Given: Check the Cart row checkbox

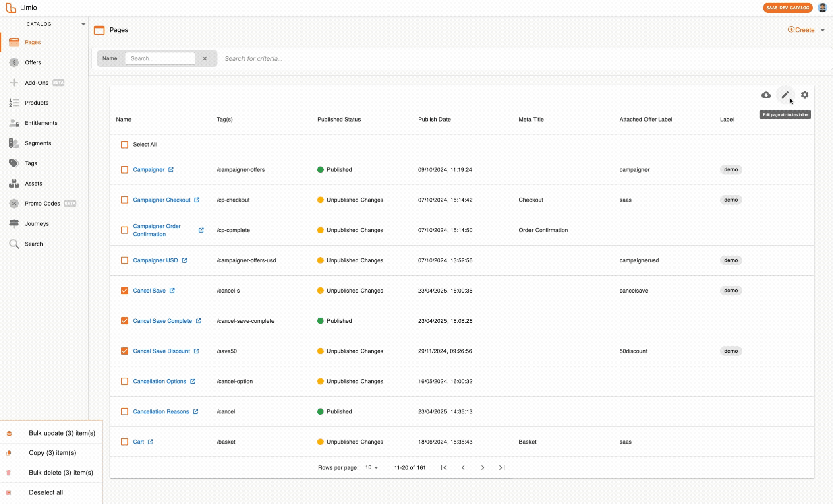Looking at the screenshot, I should [124, 442].
